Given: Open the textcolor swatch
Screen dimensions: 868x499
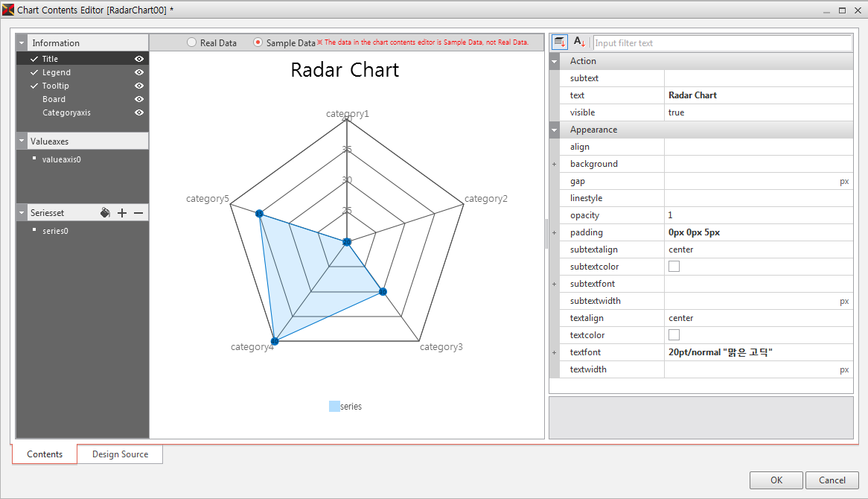Looking at the screenshot, I should 674,335.
